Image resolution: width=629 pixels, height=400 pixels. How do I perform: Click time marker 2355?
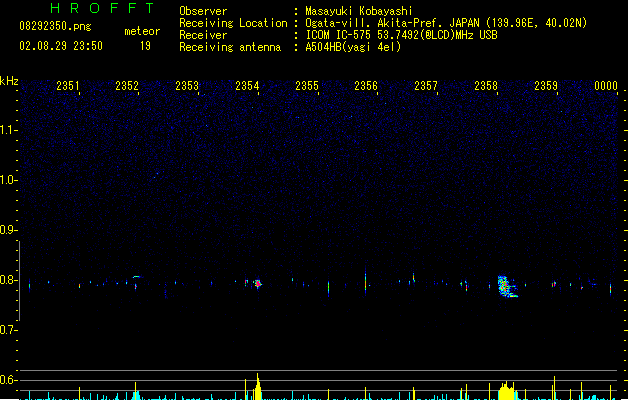point(307,86)
